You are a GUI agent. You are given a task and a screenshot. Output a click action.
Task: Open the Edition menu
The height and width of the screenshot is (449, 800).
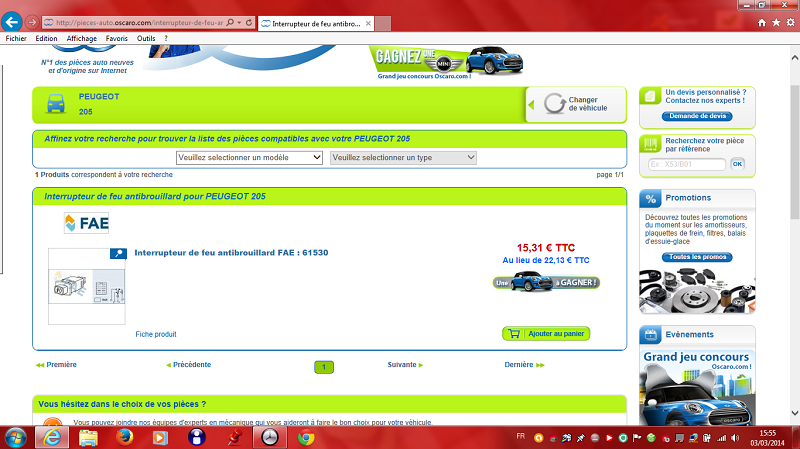(46, 38)
